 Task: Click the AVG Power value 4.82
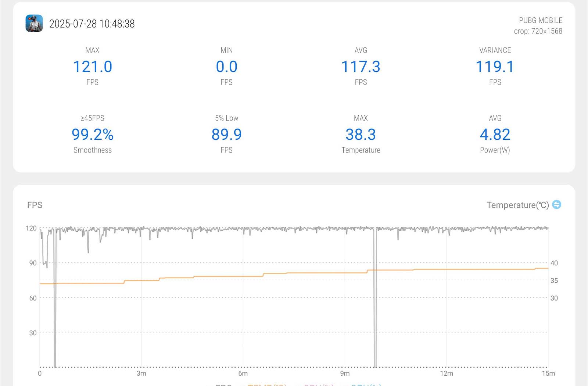click(x=495, y=135)
